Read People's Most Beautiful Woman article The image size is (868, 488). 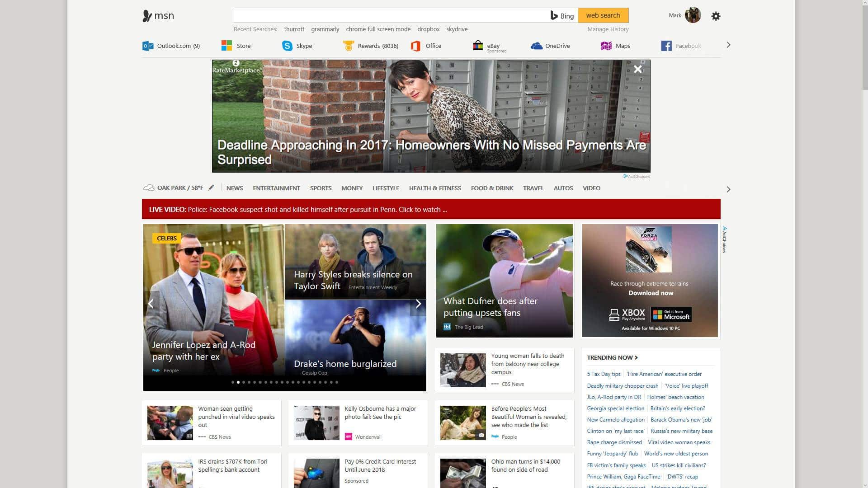point(504,423)
